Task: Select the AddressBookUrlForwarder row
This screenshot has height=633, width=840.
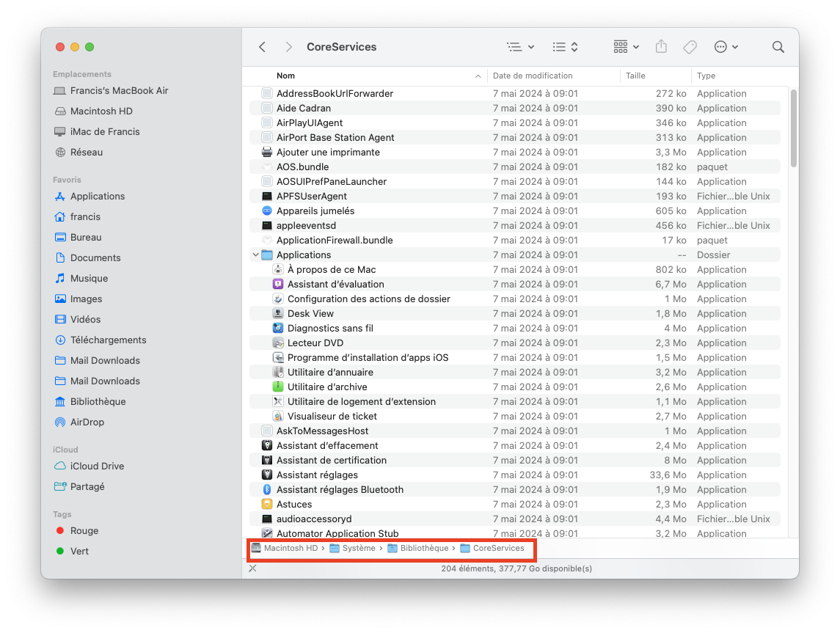Action: click(515, 94)
